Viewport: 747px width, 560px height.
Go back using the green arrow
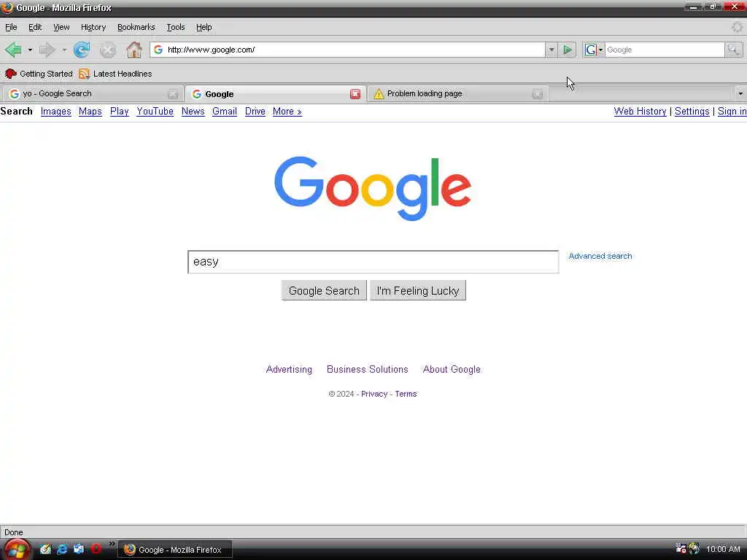point(13,50)
